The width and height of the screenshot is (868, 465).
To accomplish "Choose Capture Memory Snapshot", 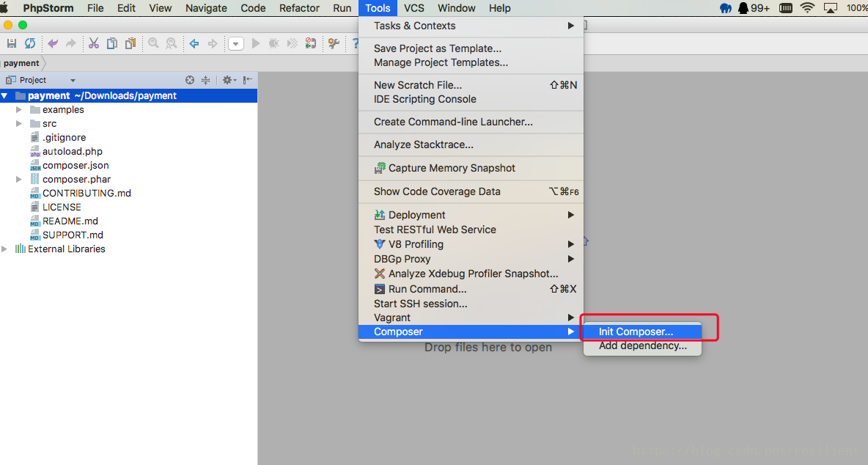I will (x=471, y=168).
